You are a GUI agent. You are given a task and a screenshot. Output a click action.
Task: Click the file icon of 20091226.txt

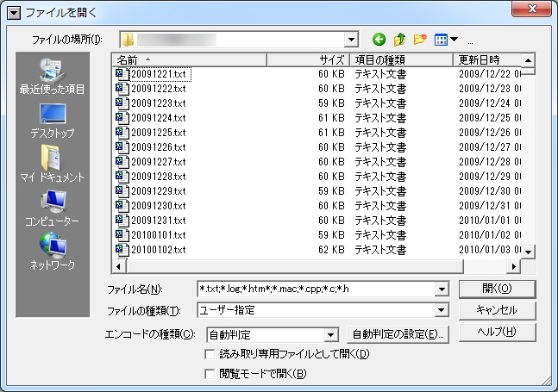pos(122,147)
